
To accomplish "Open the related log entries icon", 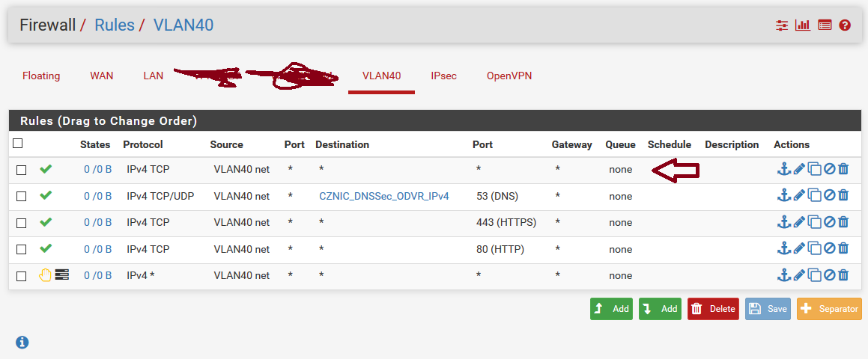I will [x=825, y=25].
